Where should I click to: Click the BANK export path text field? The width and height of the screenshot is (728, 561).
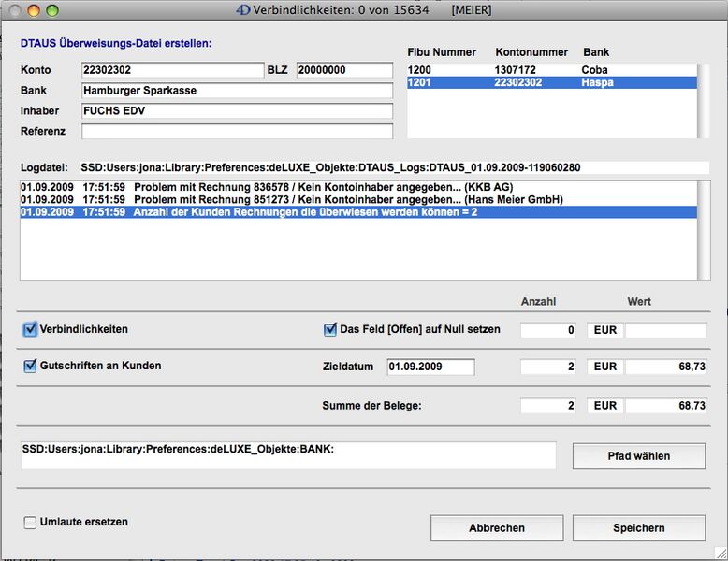point(288,455)
